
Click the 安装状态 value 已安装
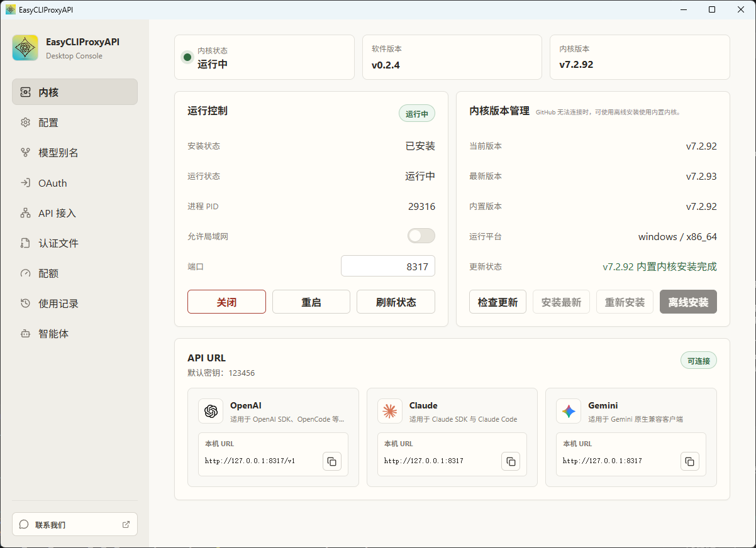tap(420, 146)
